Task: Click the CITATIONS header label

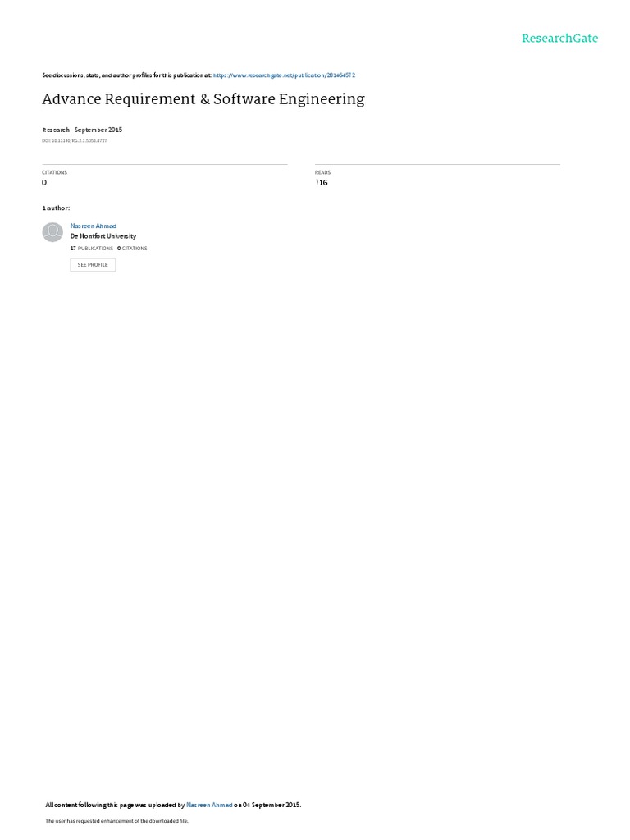Action: [x=55, y=172]
